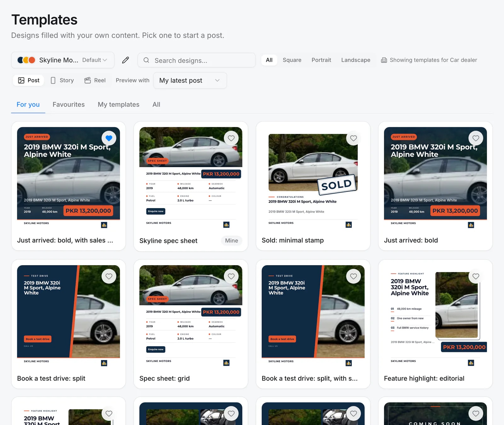Image resolution: width=504 pixels, height=425 pixels.
Task: Tap heart on 'Feature highlight: editorial' card
Action: click(476, 276)
